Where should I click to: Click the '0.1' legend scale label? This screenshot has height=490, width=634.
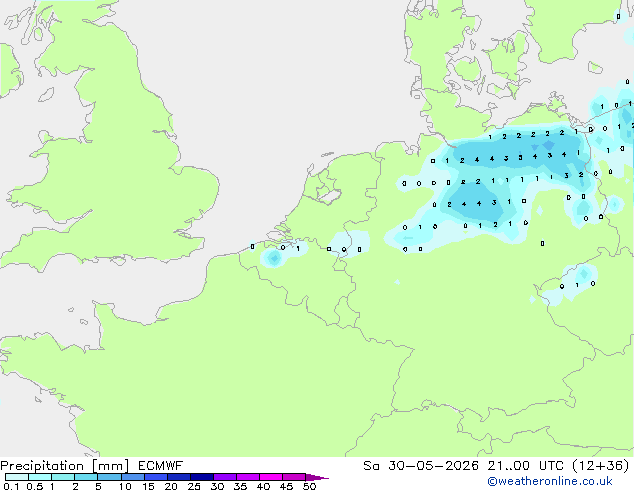pyautogui.click(x=11, y=486)
